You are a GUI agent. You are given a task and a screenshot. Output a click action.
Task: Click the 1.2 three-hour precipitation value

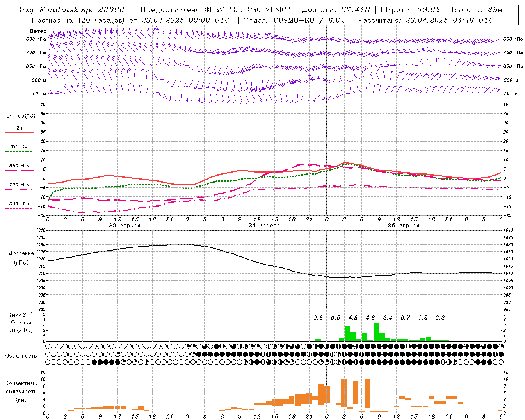coord(422,317)
